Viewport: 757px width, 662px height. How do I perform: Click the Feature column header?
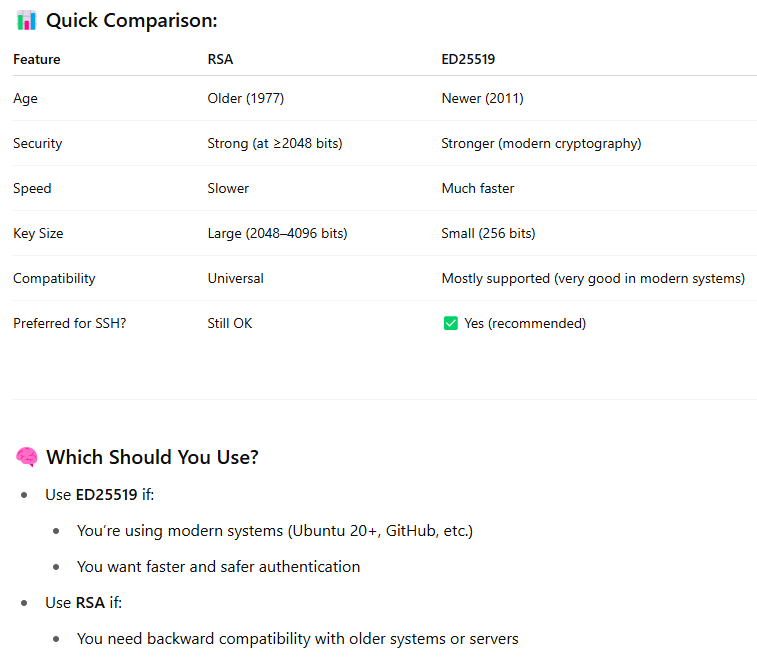coord(36,59)
